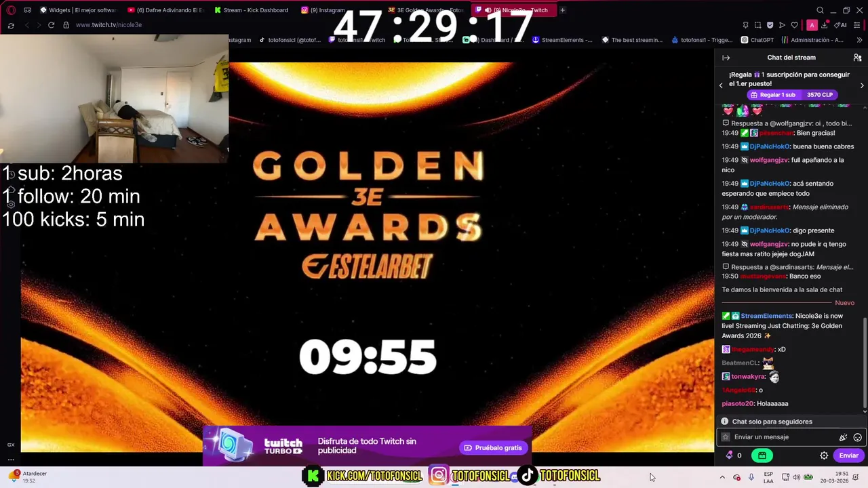Click the Regalar 1 sub button

(x=792, y=95)
